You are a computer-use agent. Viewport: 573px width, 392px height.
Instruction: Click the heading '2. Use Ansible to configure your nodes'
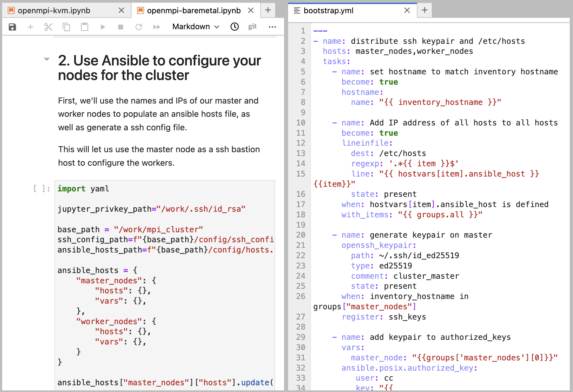(x=159, y=68)
